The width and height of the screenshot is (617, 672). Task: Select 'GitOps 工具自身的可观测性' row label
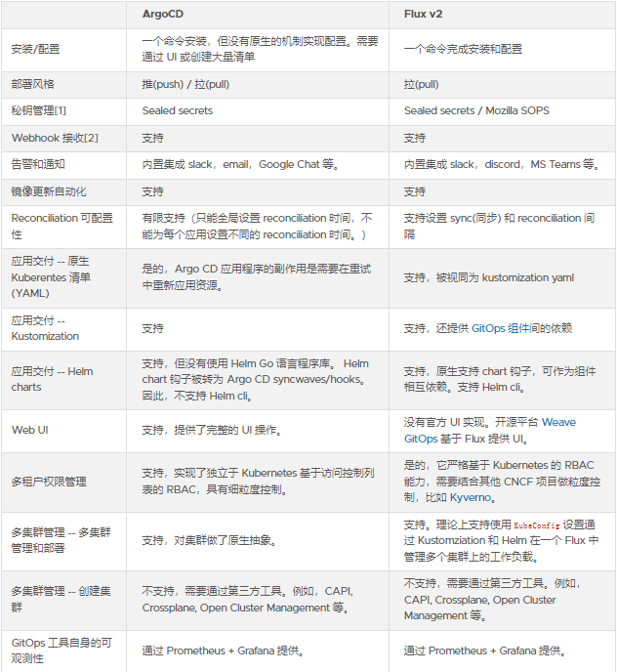62,651
